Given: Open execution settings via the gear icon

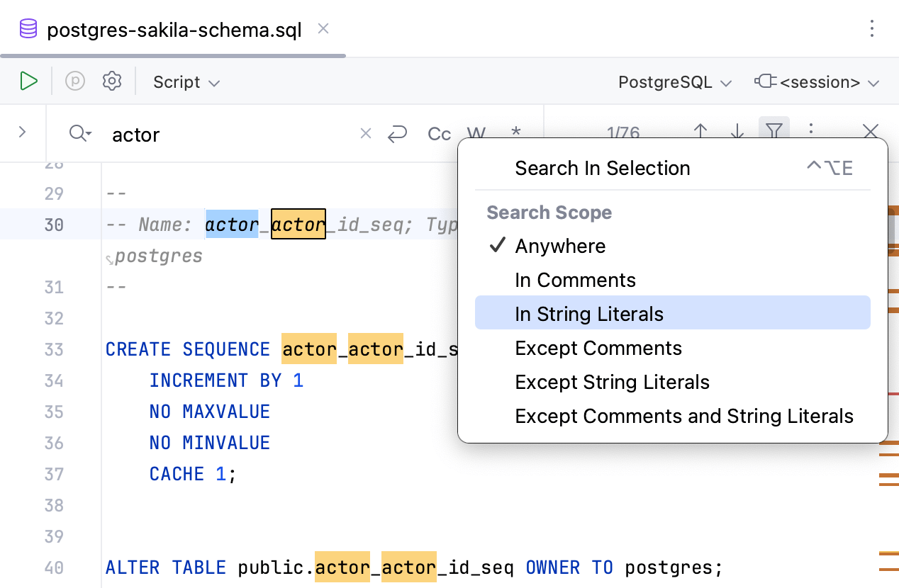Looking at the screenshot, I should point(112,81).
